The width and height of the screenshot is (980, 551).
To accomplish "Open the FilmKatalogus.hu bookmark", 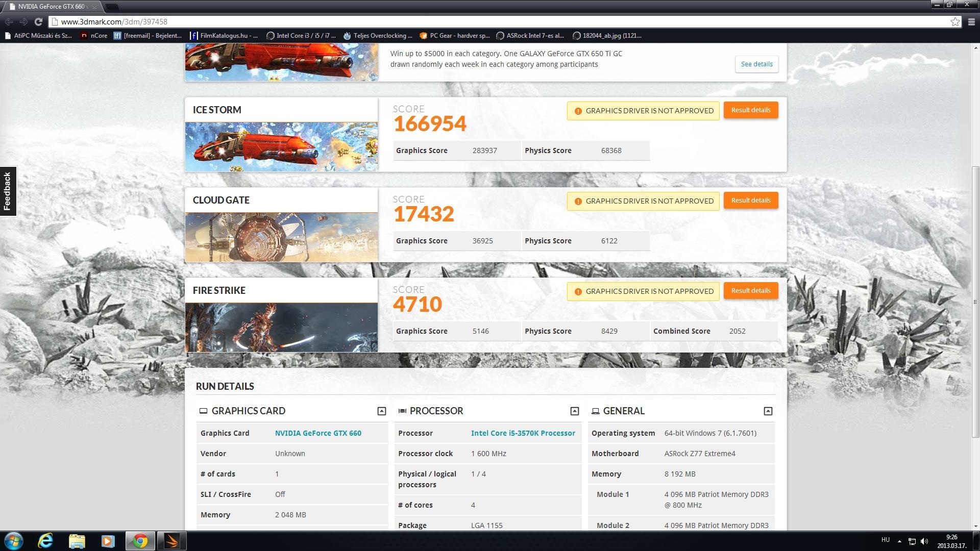I will pos(225,36).
